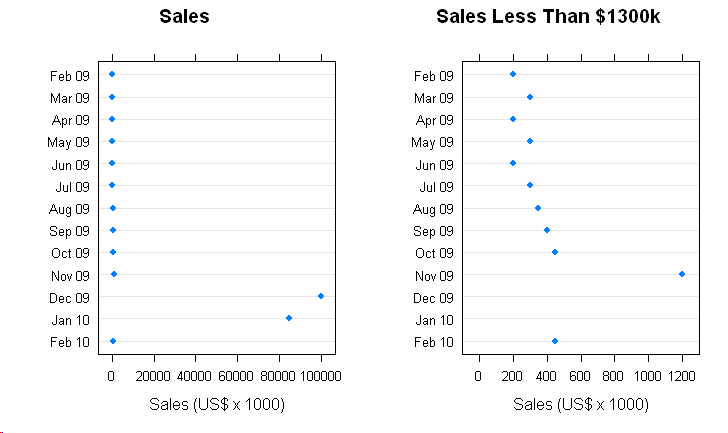Screen dimensions: 728x433
Task: Click the Oct 09 point in right chart
Action: pyautogui.click(x=555, y=252)
